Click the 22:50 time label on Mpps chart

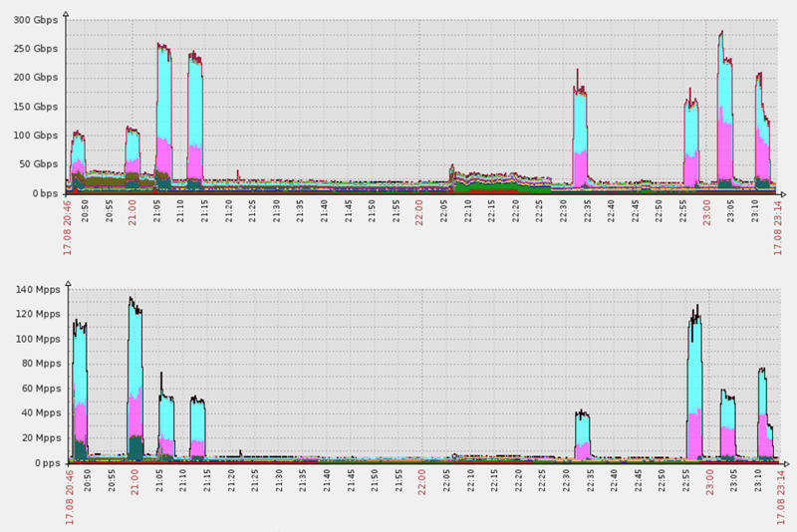click(663, 480)
